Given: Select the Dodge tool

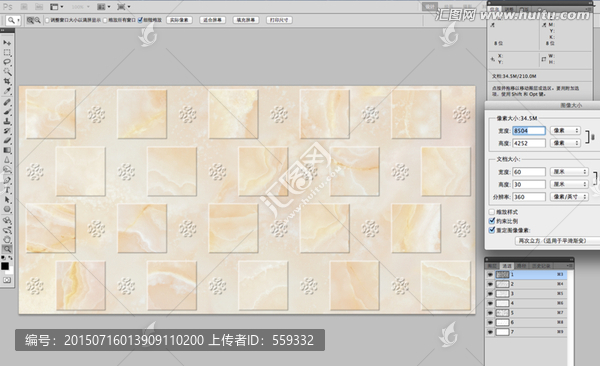Looking at the screenshot, I should (7, 170).
